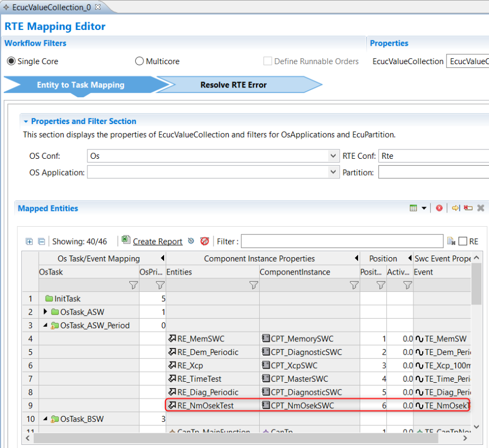This screenshot has width=489, height=448.
Task: Click the Filter text field
Action: pyautogui.click(x=342, y=241)
